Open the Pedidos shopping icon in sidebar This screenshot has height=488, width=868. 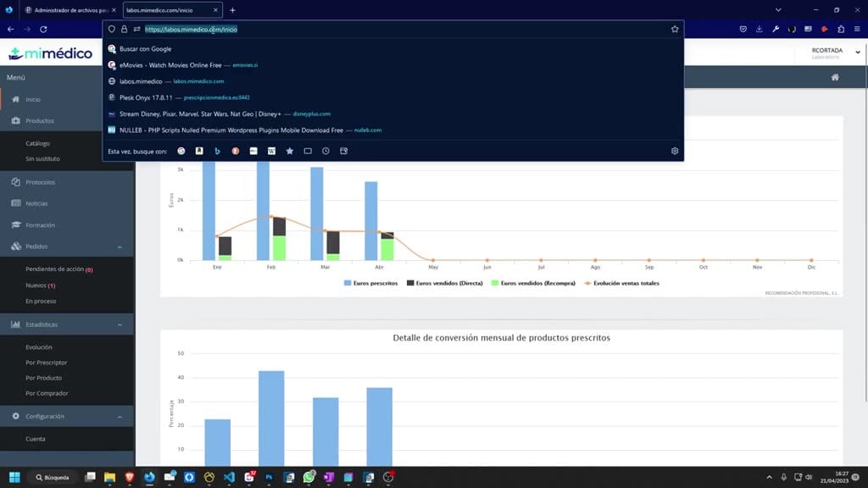(15, 247)
